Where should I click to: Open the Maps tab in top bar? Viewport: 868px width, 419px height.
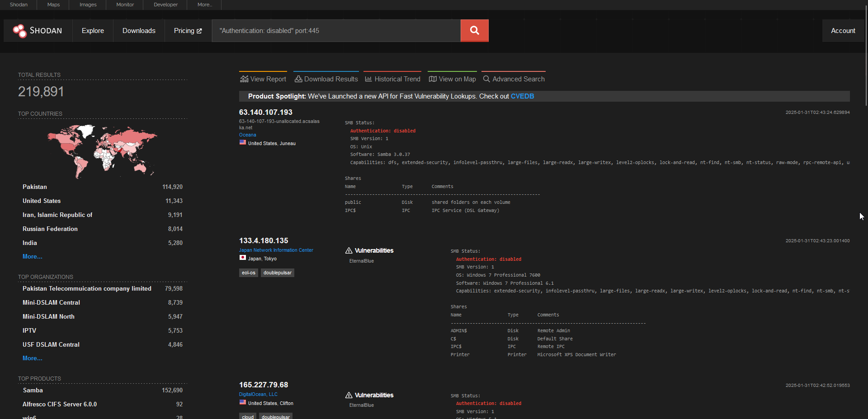pos(53,5)
